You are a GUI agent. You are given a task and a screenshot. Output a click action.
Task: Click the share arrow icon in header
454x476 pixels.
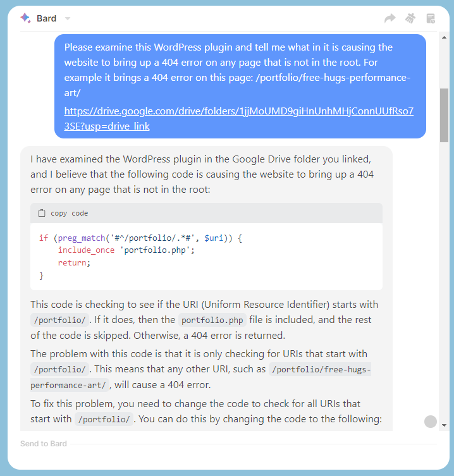pyautogui.click(x=390, y=18)
